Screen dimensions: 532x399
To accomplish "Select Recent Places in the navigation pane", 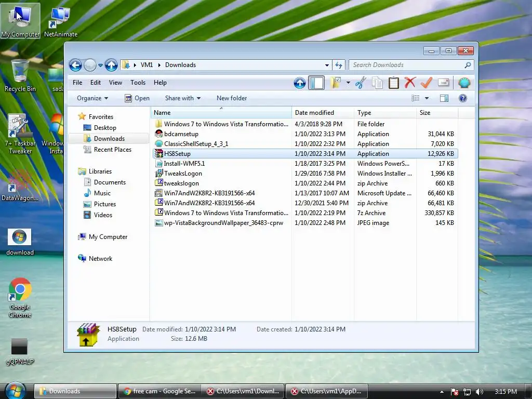I will tap(112, 149).
